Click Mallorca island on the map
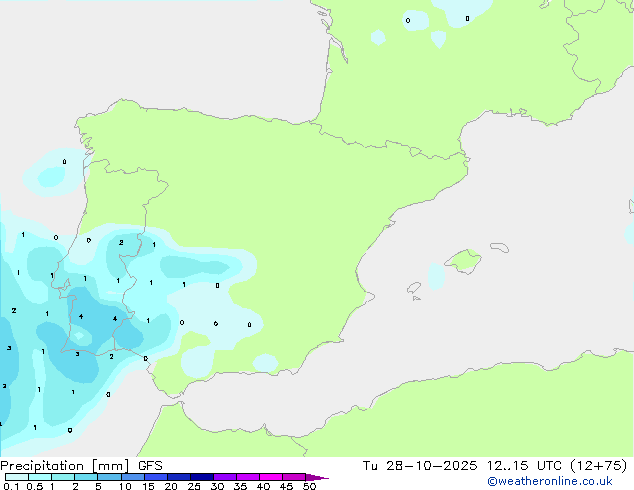The image size is (634, 490). click(463, 261)
